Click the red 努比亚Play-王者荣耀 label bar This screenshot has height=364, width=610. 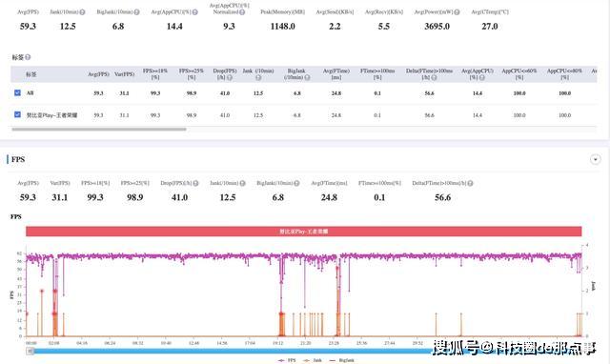pos(304,232)
